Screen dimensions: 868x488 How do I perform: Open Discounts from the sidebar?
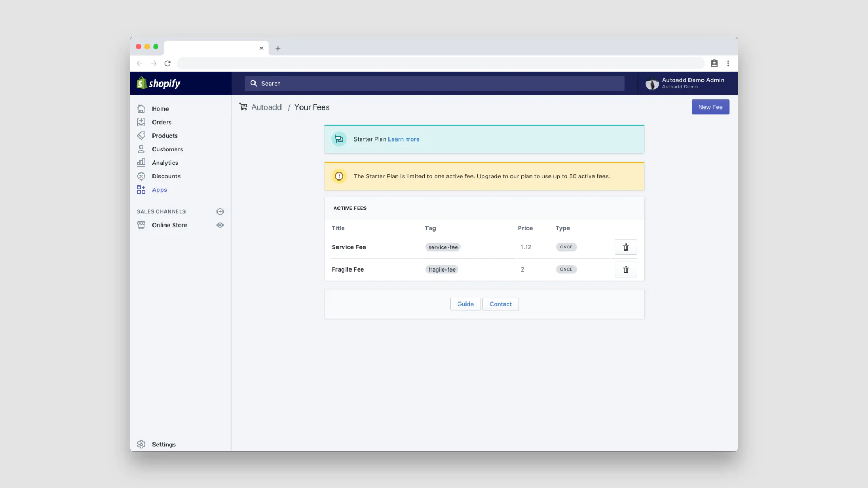coord(166,177)
